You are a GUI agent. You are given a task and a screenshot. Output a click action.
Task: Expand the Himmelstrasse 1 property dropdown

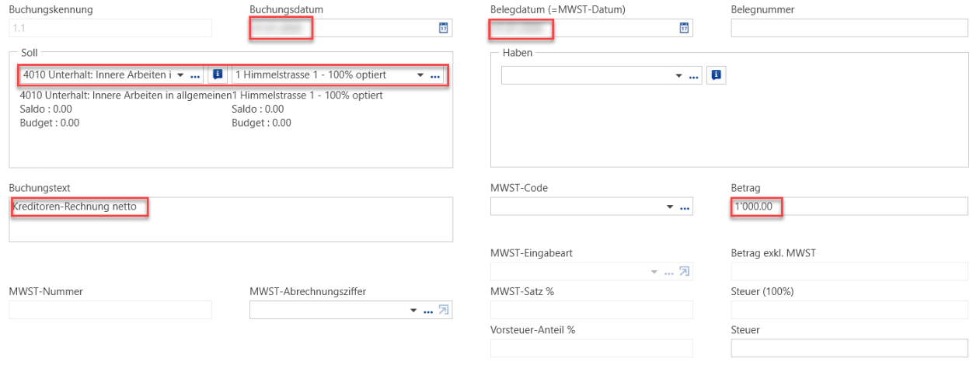(420, 75)
